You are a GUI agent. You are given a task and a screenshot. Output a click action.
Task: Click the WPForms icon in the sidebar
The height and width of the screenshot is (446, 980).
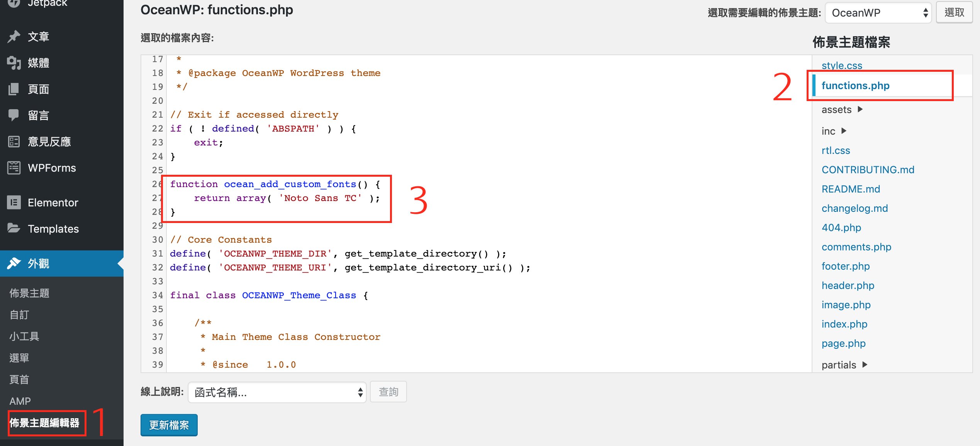pyautogui.click(x=14, y=168)
